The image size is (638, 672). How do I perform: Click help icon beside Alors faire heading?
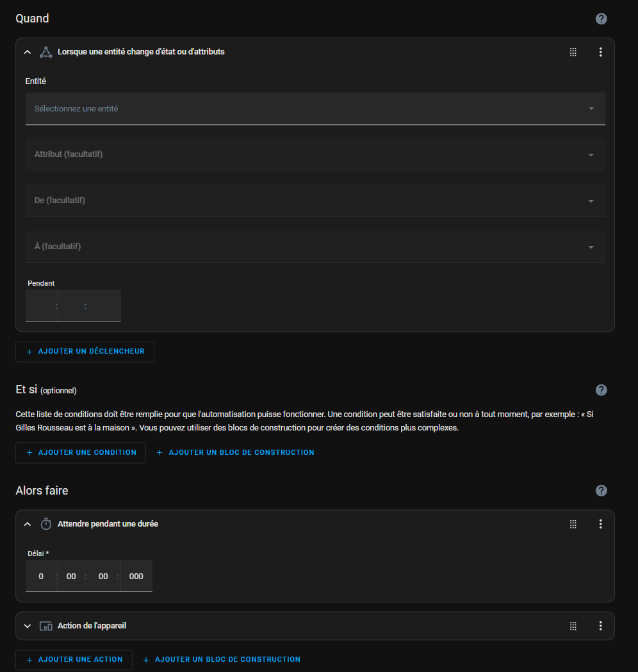click(601, 491)
